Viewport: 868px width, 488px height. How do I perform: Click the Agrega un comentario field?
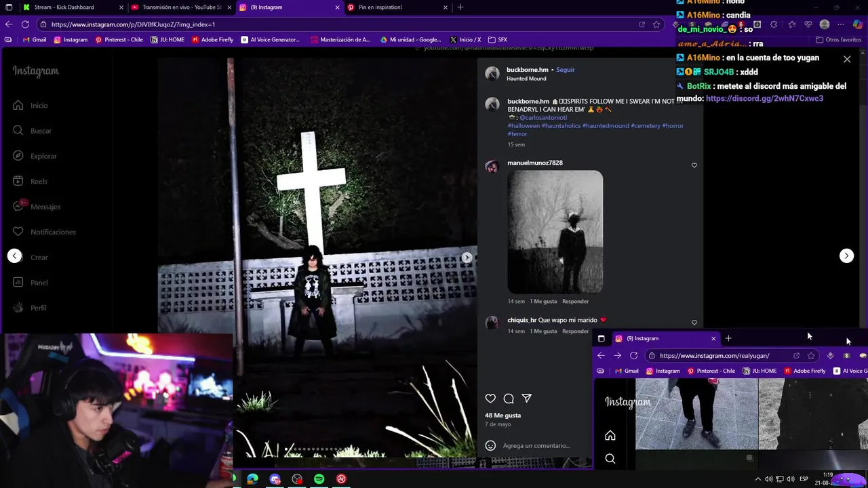point(536,445)
